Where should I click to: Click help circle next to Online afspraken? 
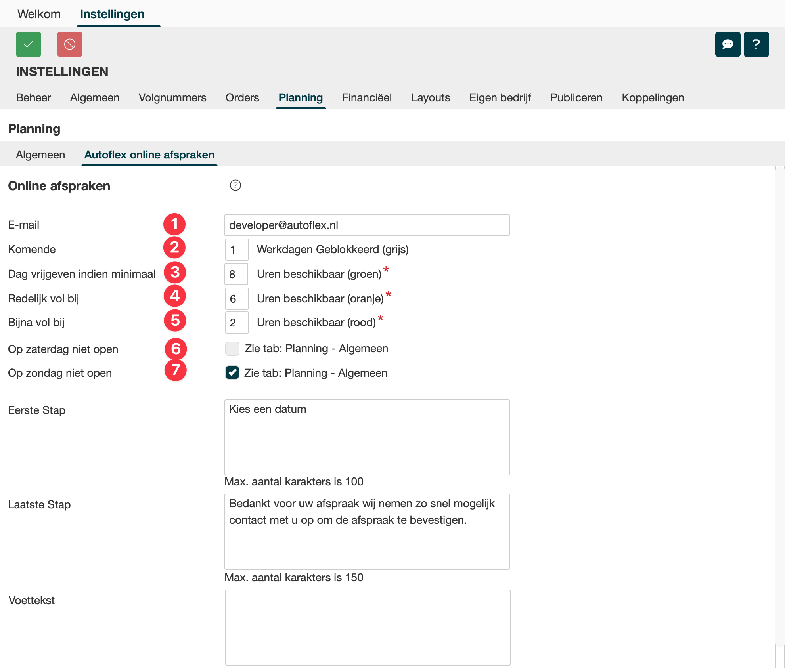[235, 185]
